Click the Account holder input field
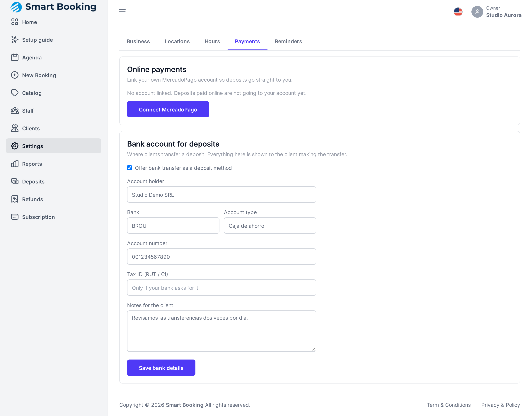532x416 pixels. click(221, 195)
